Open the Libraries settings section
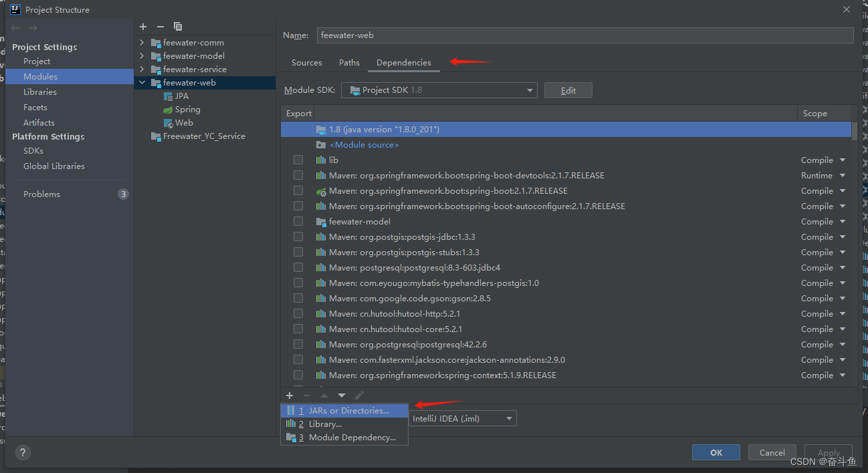The image size is (868, 473). [40, 92]
